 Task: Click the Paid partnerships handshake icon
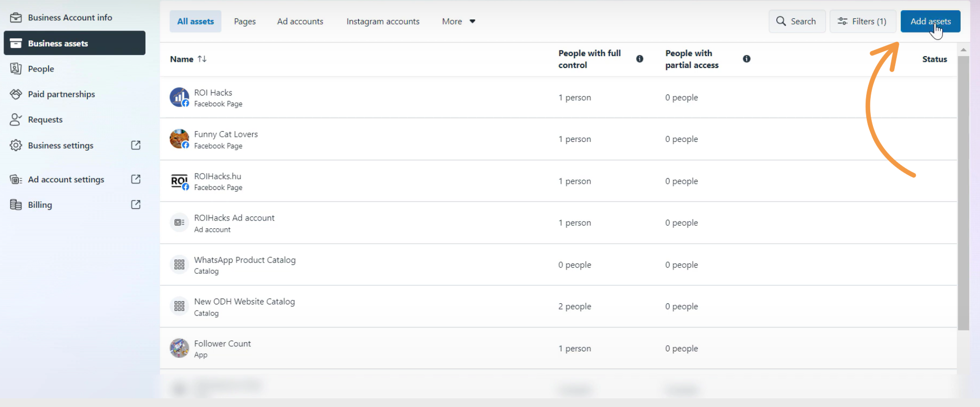(16, 94)
